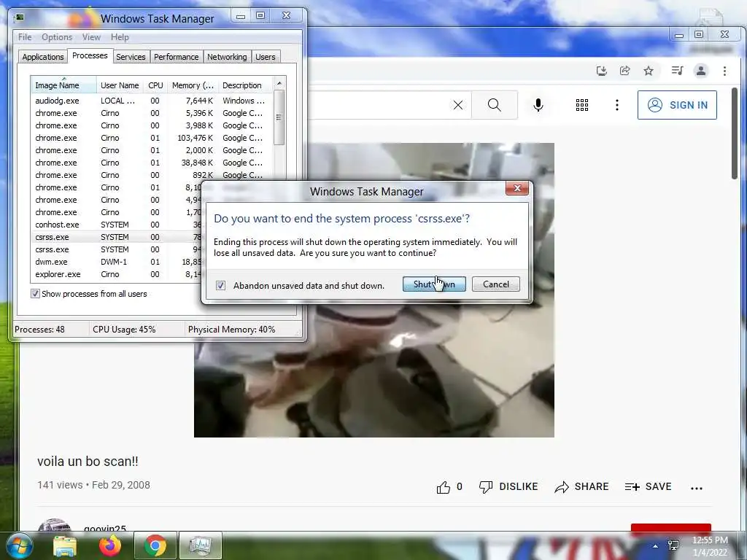The height and width of the screenshot is (560, 747).
Task: Click the DISLIKE button under video
Action: pyautogui.click(x=508, y=486)
